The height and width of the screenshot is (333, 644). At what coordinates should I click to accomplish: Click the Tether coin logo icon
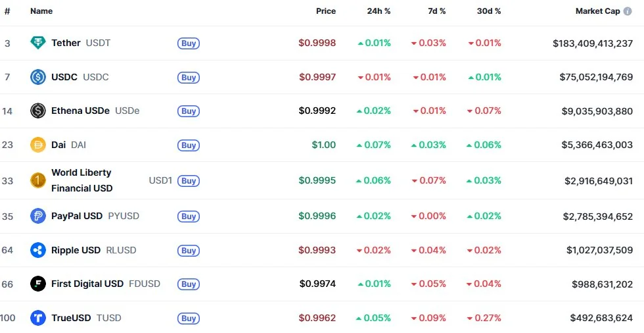pyautogui.click(x=38, y=43)
